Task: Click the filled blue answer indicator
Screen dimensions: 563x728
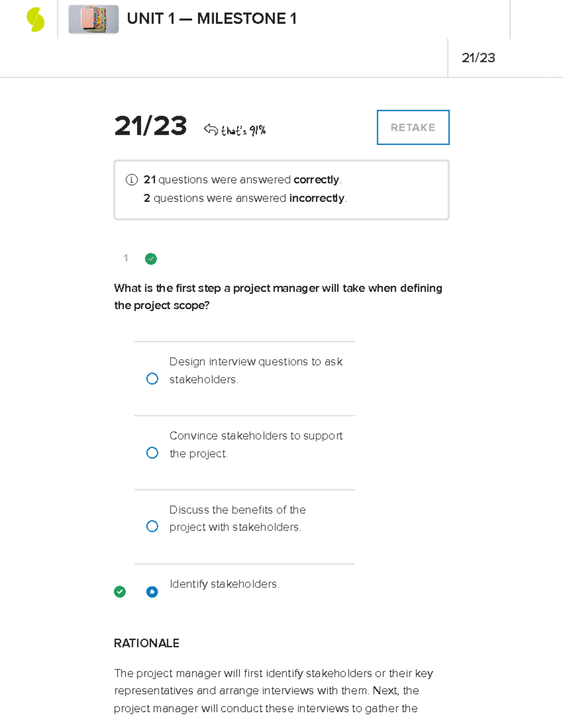Action: [152, 592]
